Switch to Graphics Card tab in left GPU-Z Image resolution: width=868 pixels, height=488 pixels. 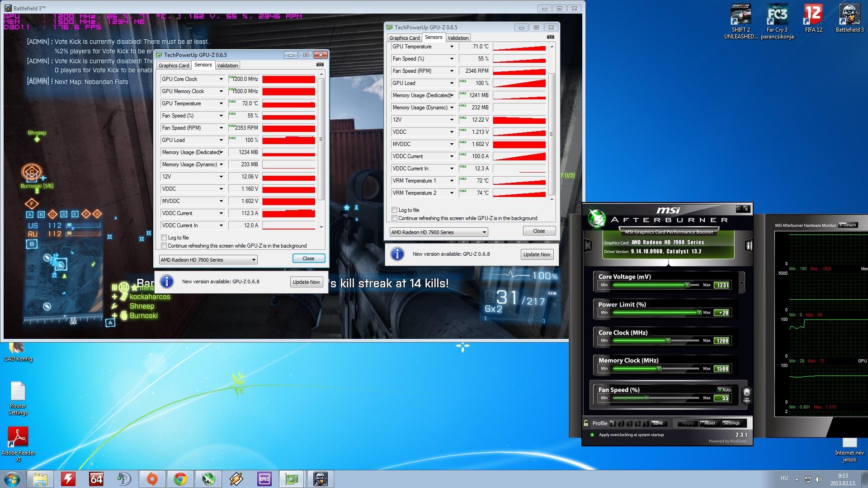click(174, 66)
